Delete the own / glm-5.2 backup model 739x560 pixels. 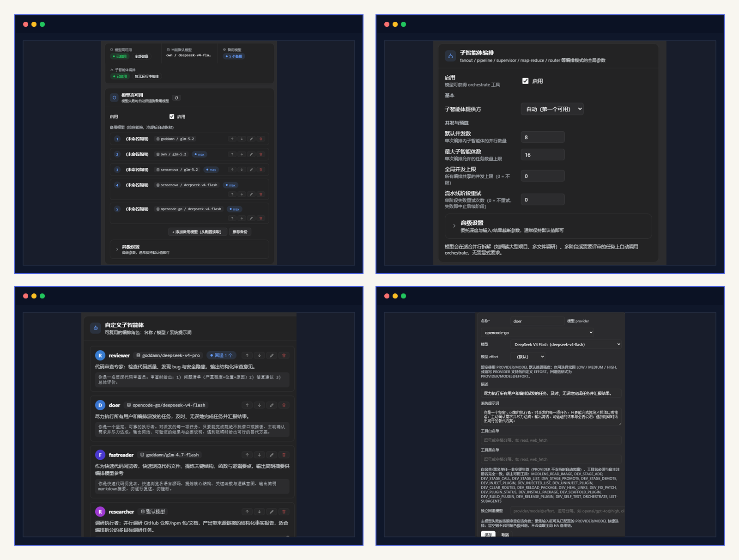(x=261, y=154)
